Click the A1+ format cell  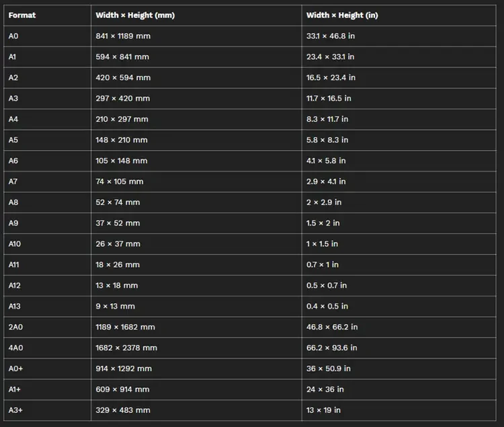tap(15, 389)
